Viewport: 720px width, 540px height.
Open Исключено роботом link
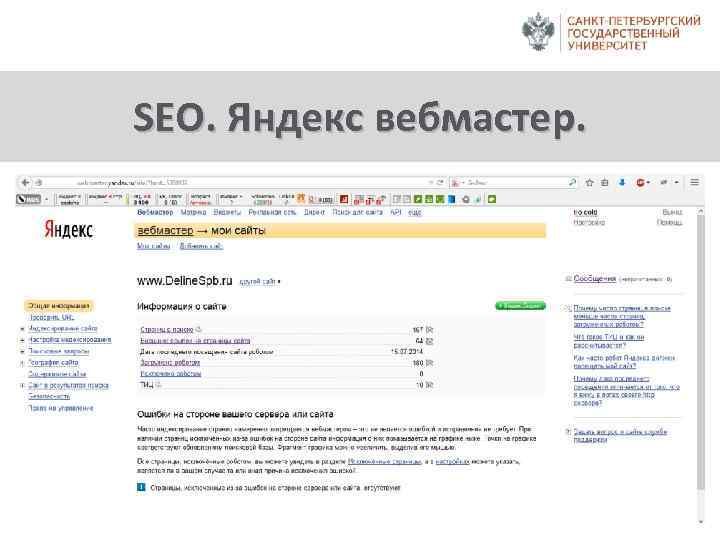coord(170,374)
